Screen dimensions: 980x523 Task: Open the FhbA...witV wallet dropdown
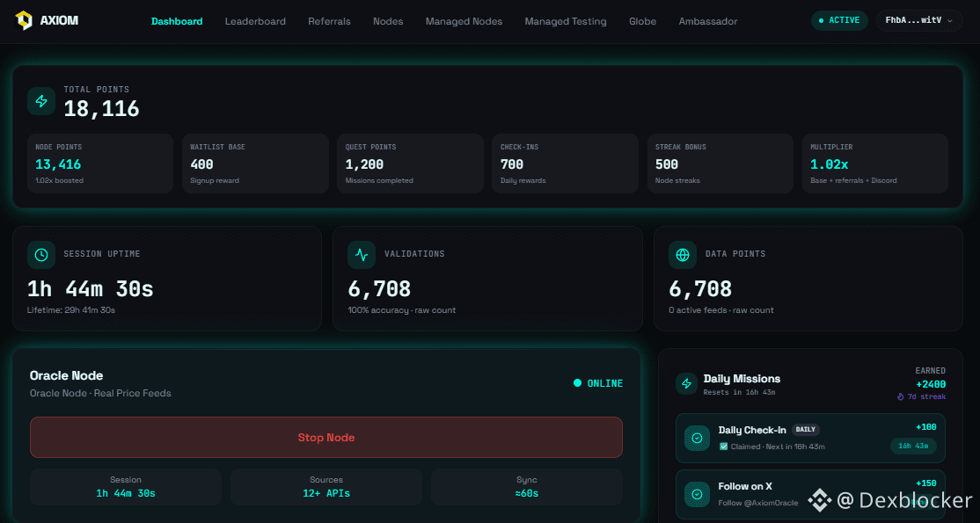(x=919, y=20)
